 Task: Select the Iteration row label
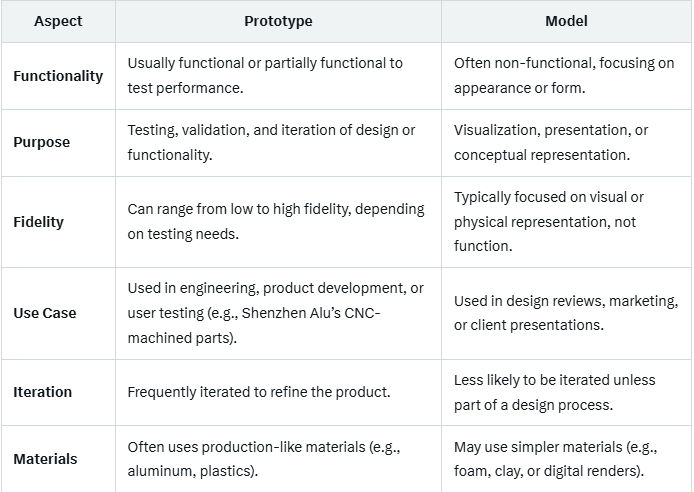click(x=43, y=392)
